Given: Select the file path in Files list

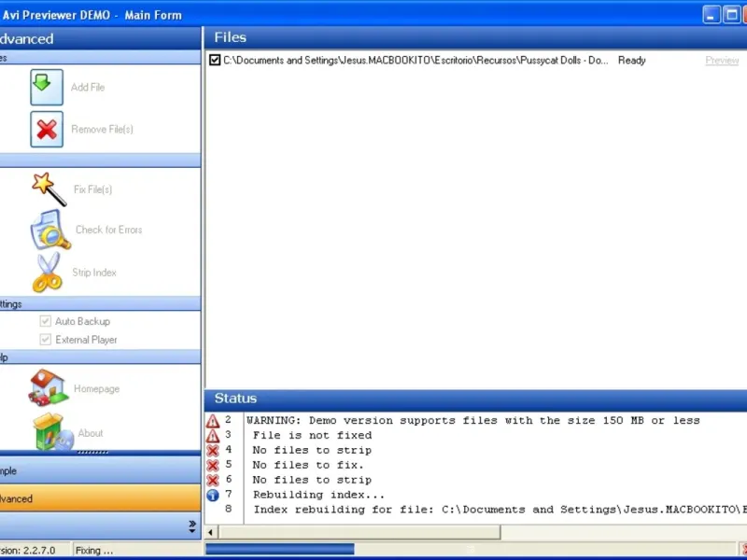Looking at the screenshot, I should (x=416, y=61).
